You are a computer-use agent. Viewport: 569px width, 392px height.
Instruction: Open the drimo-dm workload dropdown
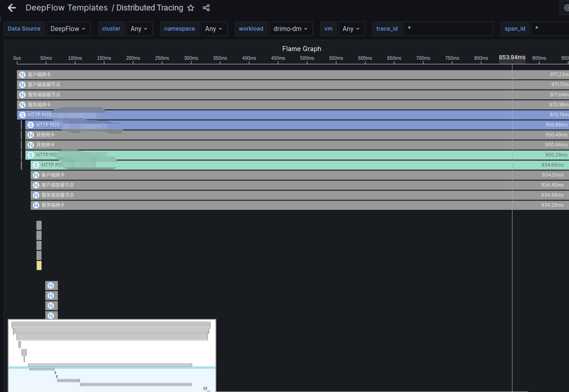click(291, 28)
